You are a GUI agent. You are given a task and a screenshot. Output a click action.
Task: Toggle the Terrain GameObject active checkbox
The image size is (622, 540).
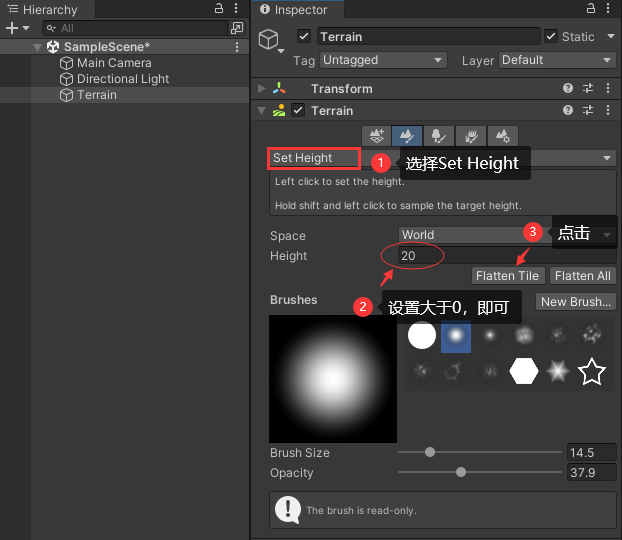click(303, 37)
